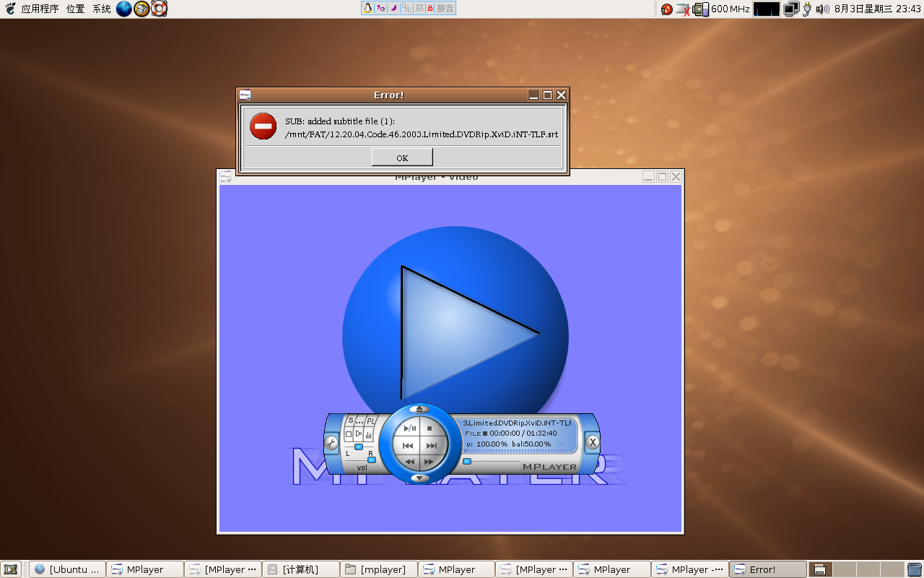Close MPlayer using the X skin button
The image size is (924, 578).
tap(592, 442)
